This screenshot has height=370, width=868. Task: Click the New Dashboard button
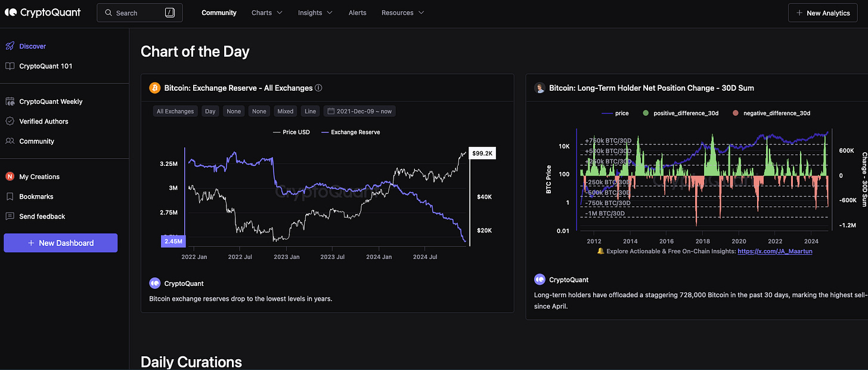tap(60, 243)
